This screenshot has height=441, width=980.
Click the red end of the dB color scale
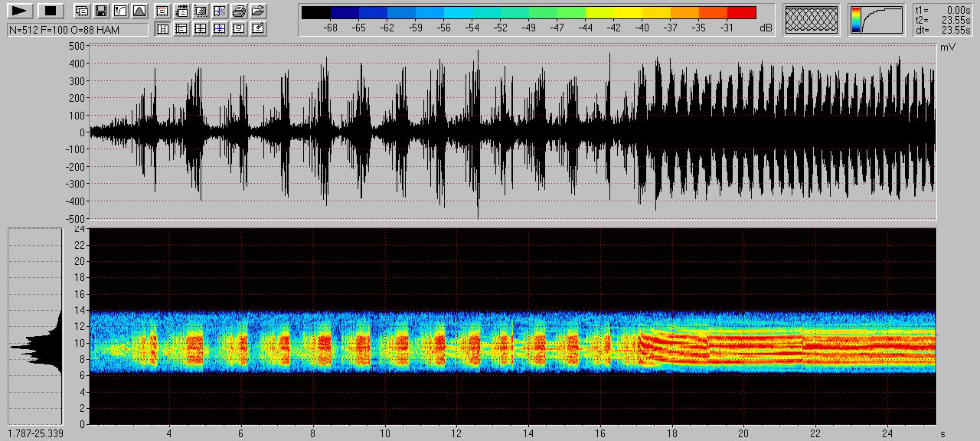coord(741,12)
